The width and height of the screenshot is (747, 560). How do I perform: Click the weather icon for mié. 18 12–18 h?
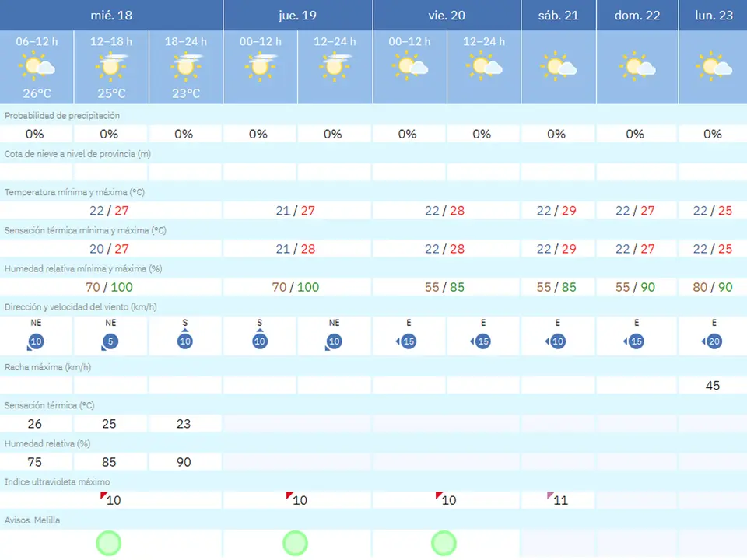click(x=111, y=66)
